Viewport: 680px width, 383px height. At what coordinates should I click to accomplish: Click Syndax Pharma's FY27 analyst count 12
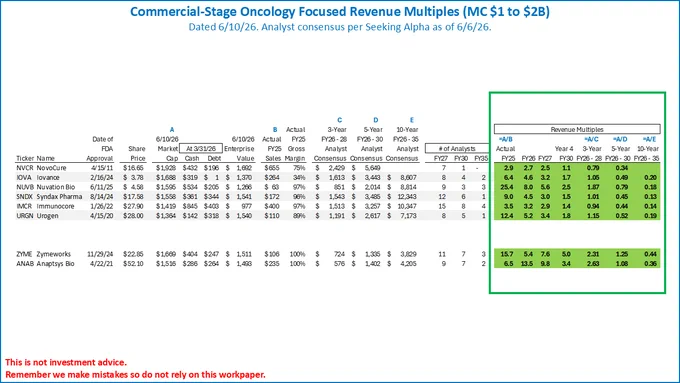pyautogui.click(x=442, y=196)
